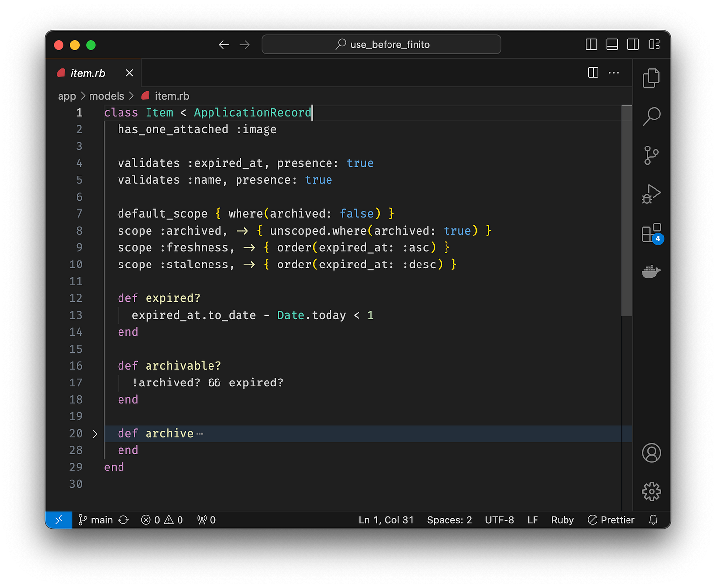
Task: Toggle the secondary sidebar visibility
Action: (x=633, y=44)
